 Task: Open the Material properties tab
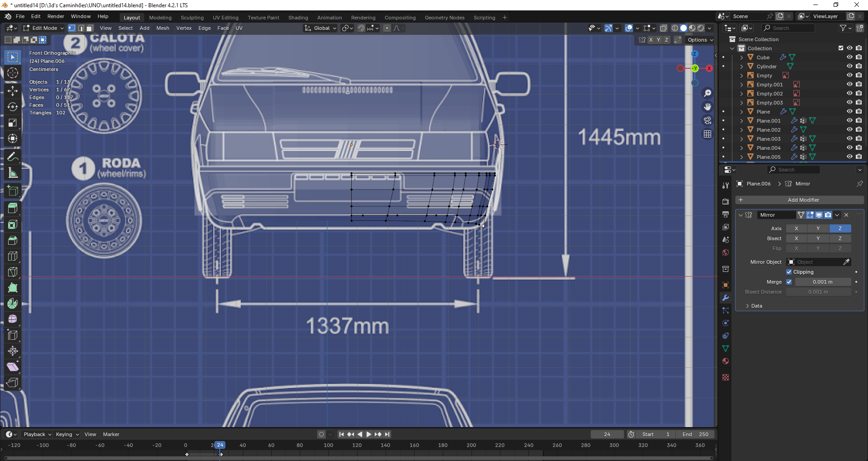pos(726,361)
